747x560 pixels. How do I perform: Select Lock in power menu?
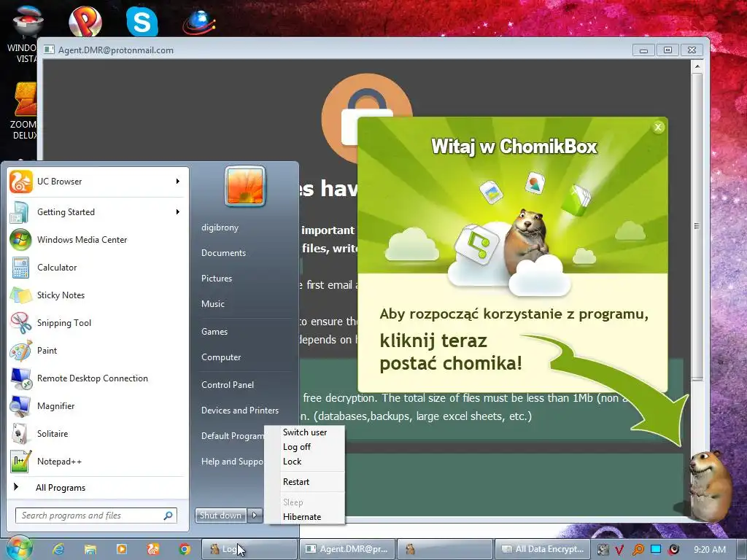[292, 462]
